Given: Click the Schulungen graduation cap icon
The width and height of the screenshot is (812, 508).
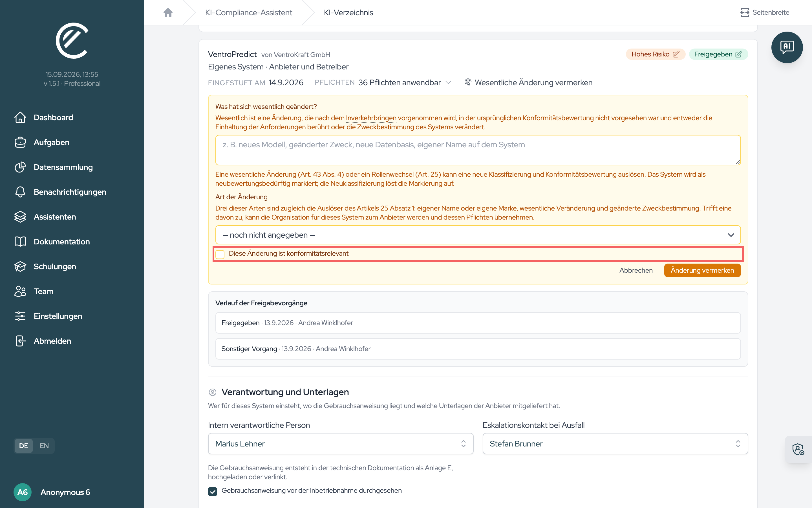Looking at the screenshot, I should point(20,266).
